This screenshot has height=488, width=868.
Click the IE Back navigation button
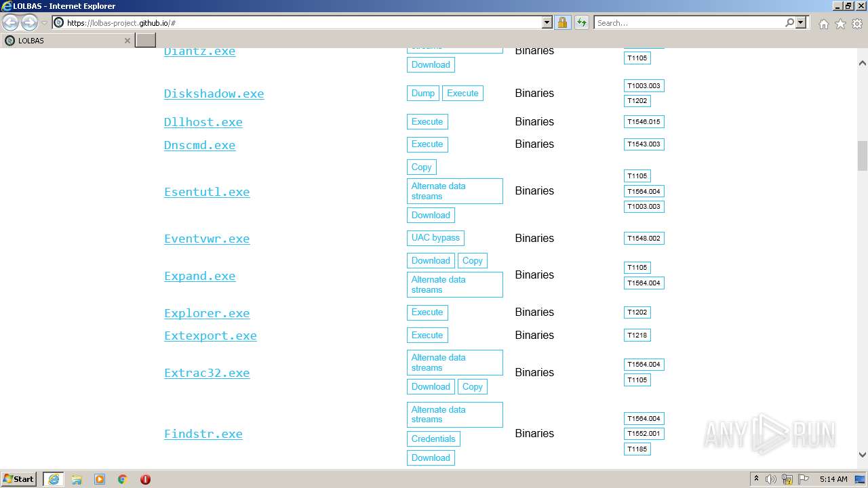tap(10, 22)
